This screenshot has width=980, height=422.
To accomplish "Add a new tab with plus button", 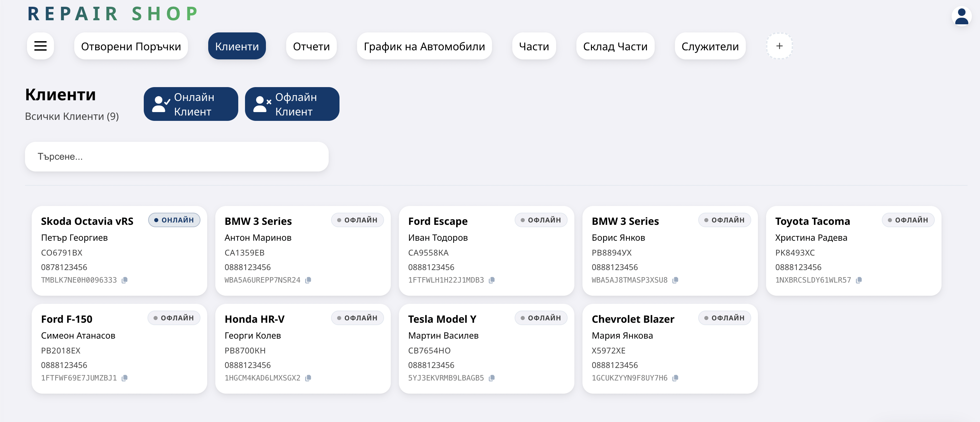I will pos(779,46).
